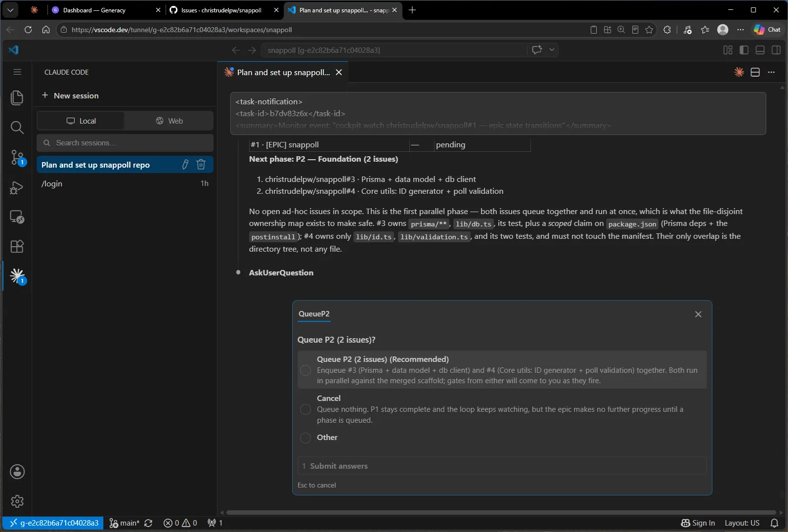Start a New session
788x532 pixels.
[x=70, y=95]
